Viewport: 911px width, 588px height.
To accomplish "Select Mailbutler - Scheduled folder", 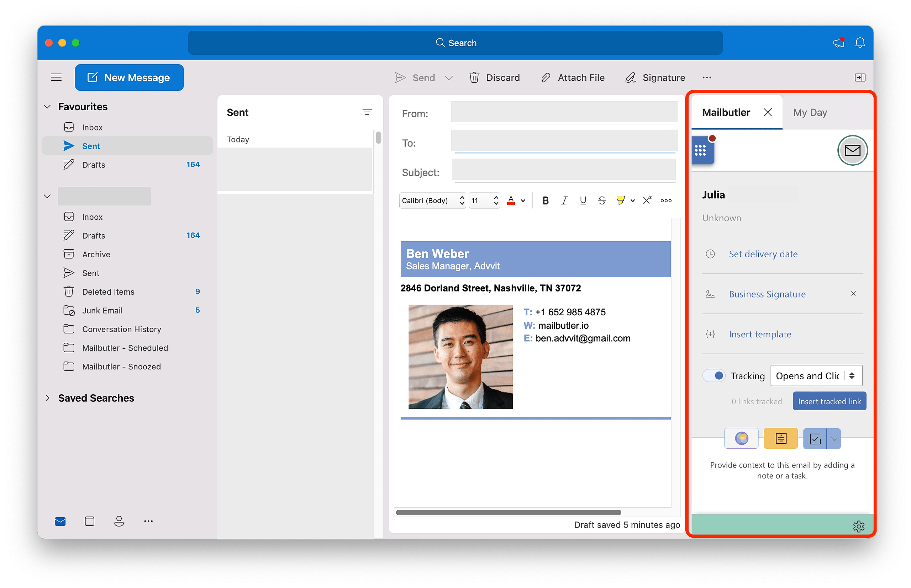I will pyautogui.click(x=125, y=348).
